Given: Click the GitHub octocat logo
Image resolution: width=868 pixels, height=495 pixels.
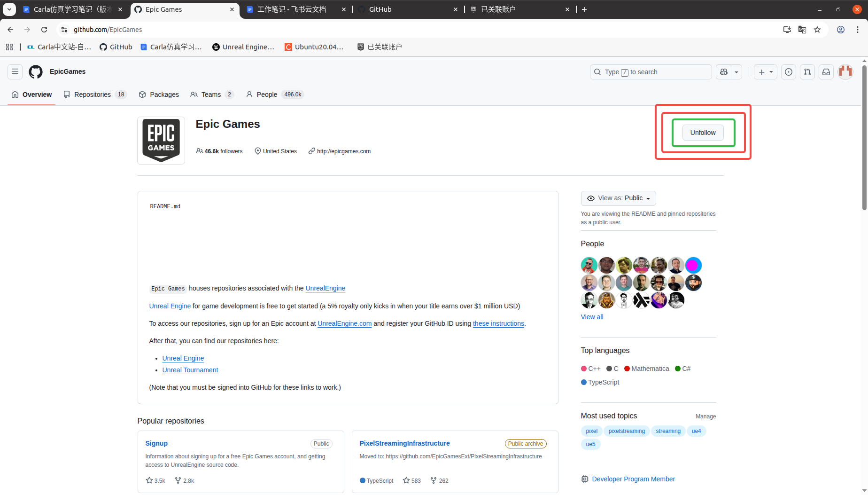Looking at the screenshot, I should pos(36,72).
